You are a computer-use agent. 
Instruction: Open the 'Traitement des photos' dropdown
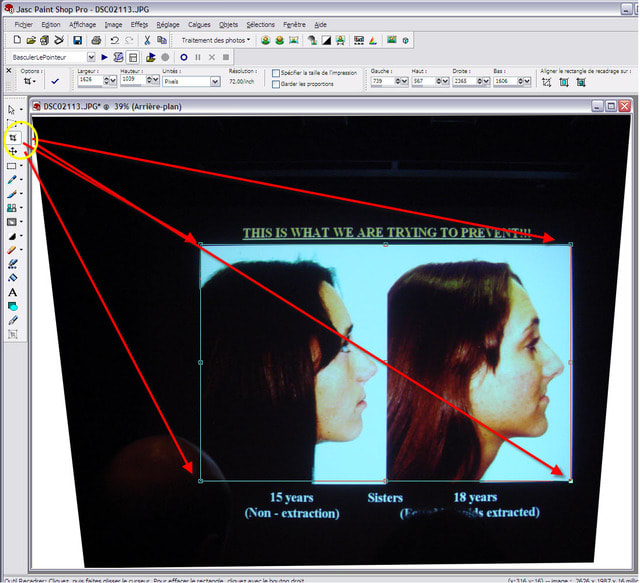pyautogui.click(x=216, y=40)
